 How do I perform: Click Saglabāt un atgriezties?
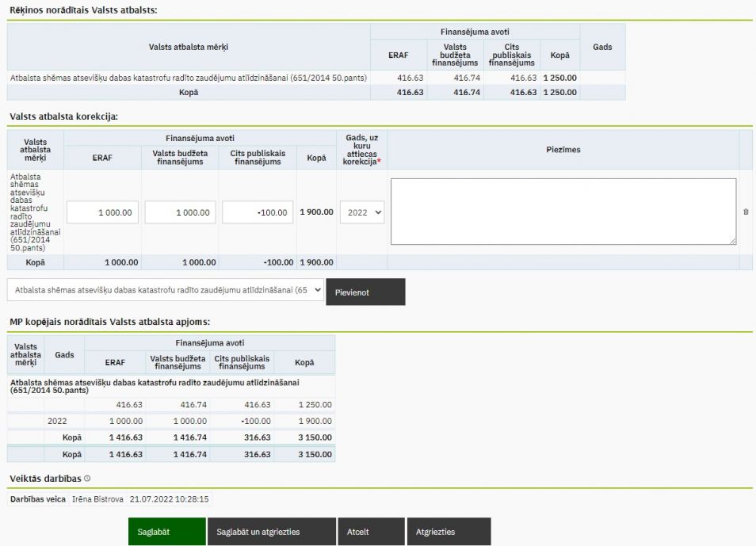pos(271,532)
